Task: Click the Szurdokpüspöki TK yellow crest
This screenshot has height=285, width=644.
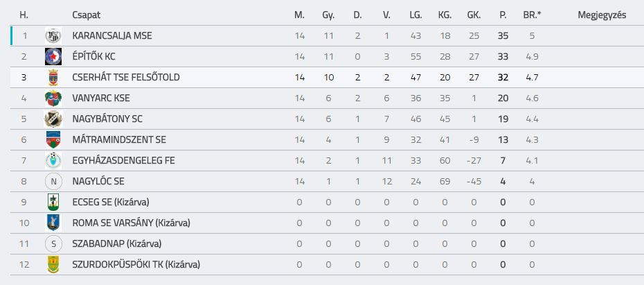Action: (x=53, y=264)
